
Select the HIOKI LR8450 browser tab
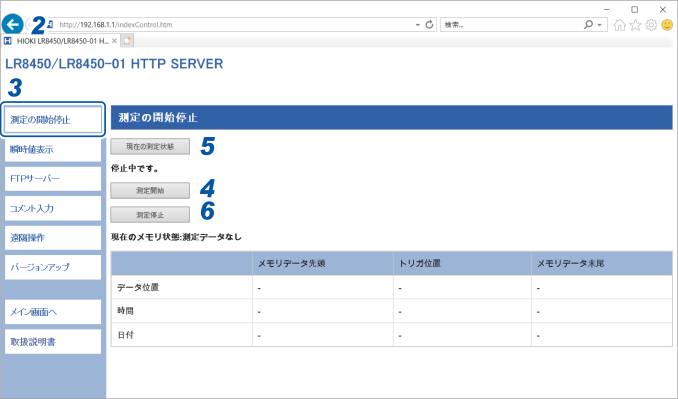61,41
